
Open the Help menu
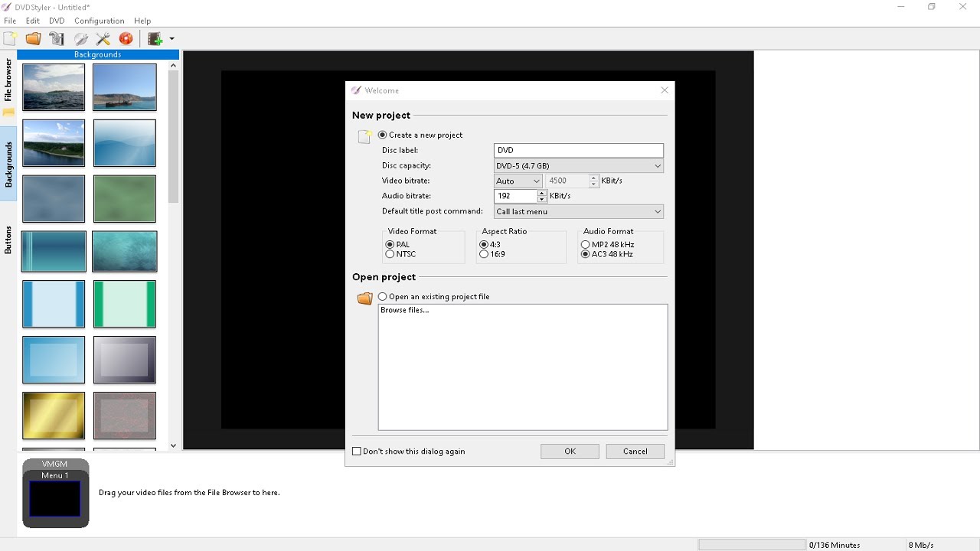tap(142, 21)
